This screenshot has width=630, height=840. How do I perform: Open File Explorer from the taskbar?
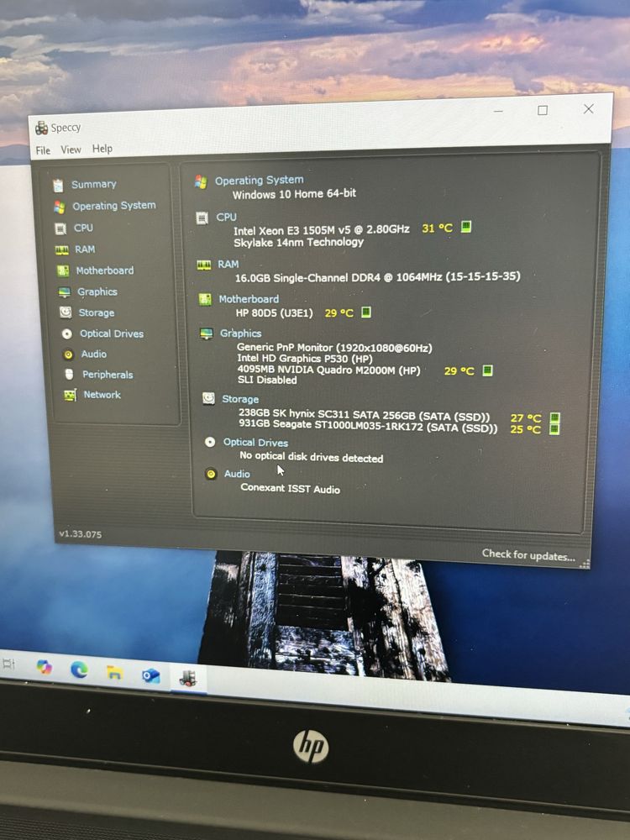(x=114, y=672)
